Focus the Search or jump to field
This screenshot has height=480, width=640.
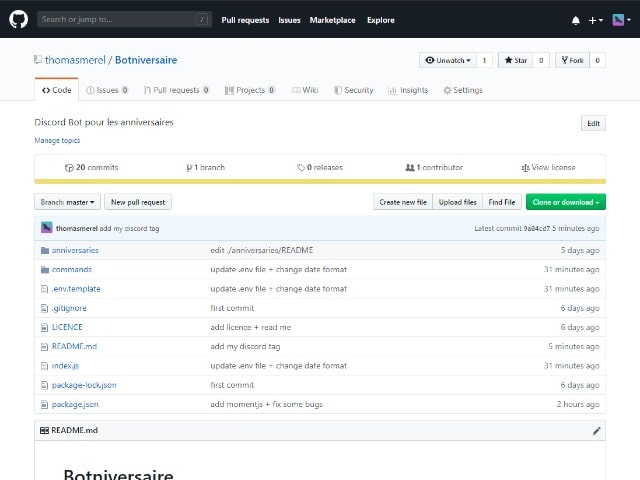(124, 19)
